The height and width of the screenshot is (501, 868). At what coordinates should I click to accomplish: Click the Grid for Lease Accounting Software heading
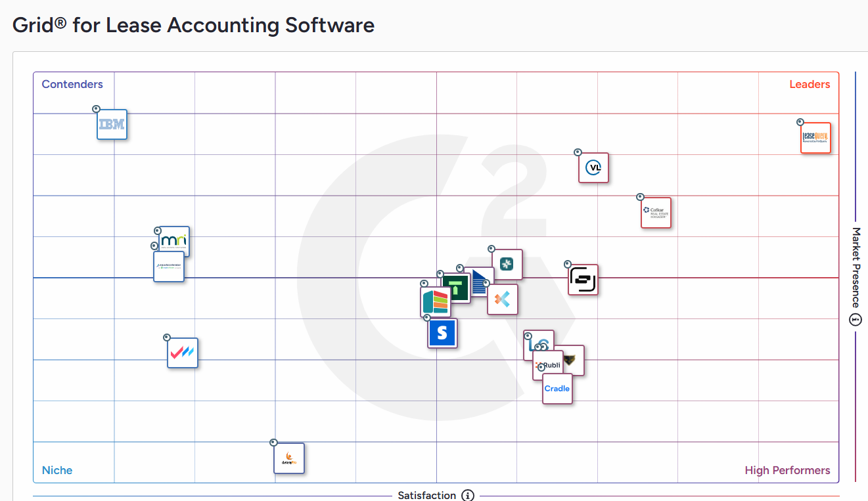pyautogui.click(x=194, y=25)
